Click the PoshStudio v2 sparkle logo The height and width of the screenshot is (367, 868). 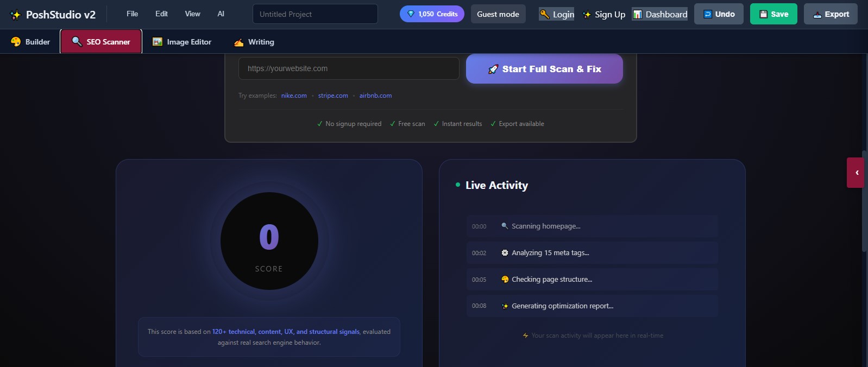coord(16,15)
